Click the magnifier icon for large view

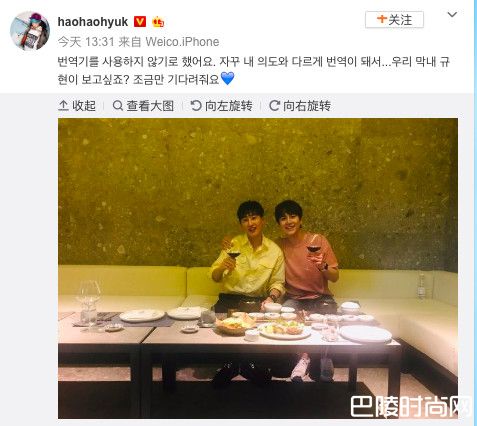coord(118,106)
